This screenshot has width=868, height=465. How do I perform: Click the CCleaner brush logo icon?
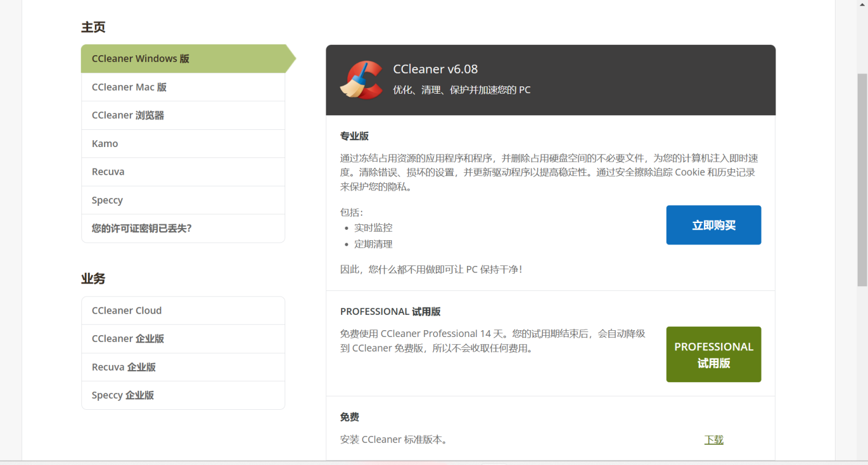coord(361,80)
